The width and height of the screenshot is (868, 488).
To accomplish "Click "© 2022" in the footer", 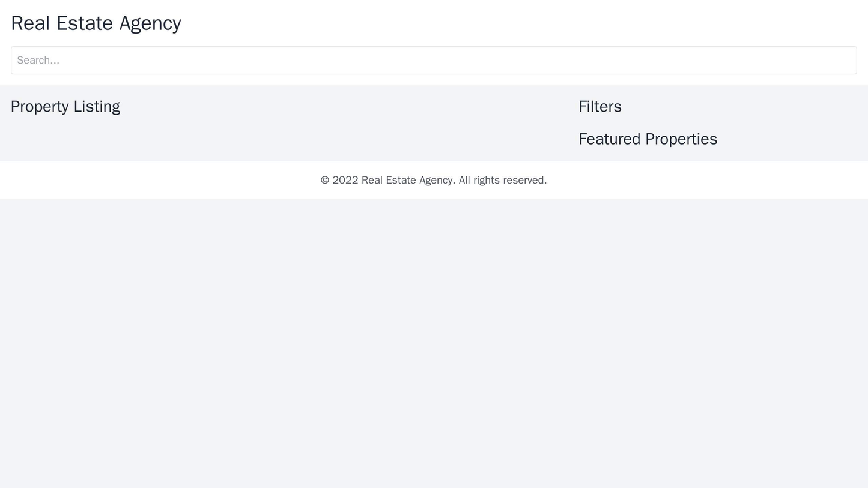I will (339, 180).
